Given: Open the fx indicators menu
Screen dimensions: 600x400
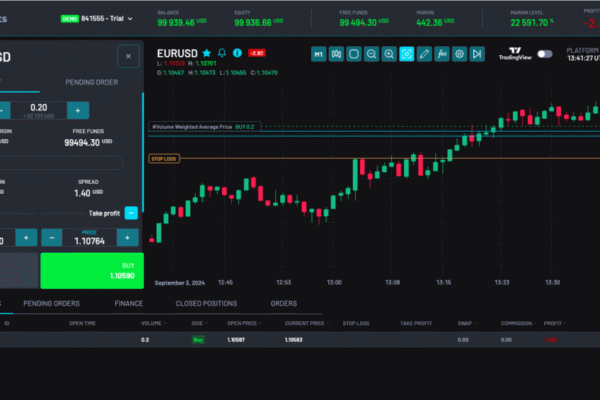Looking at the screenshot, I should [442, 54].
